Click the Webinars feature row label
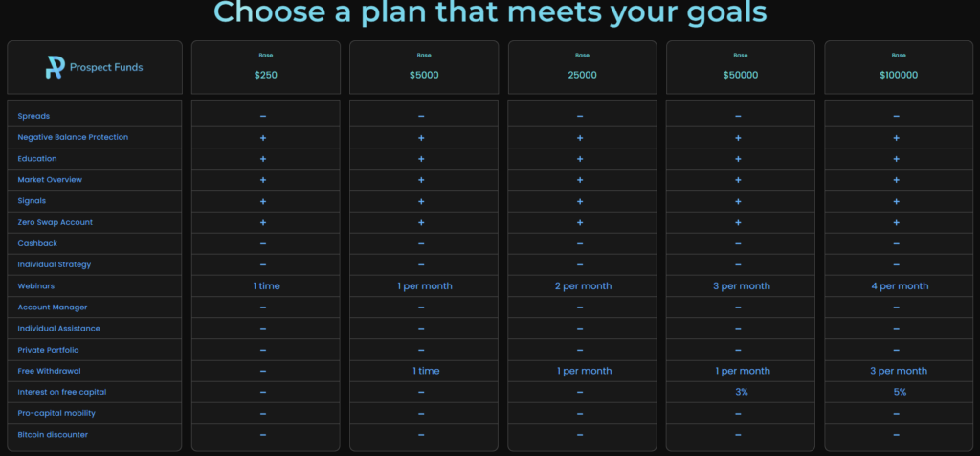This screenshot has width=980, height=456. click(x=36, y=286)
